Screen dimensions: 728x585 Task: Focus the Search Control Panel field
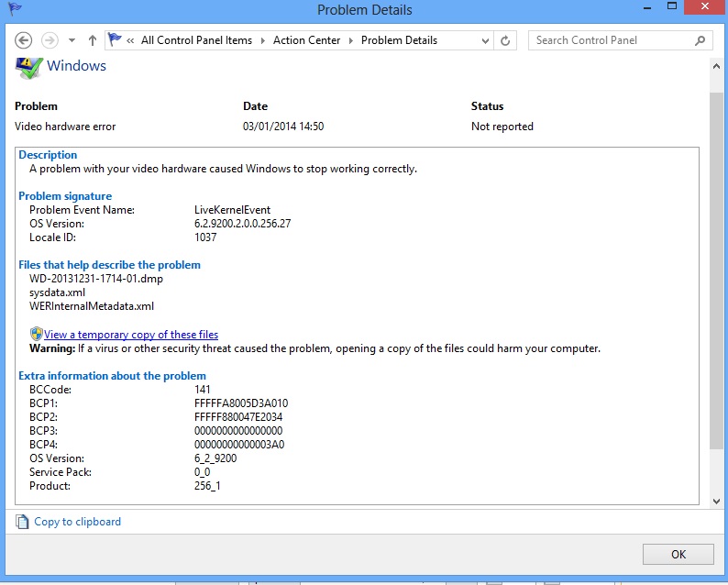click(610, 40)
